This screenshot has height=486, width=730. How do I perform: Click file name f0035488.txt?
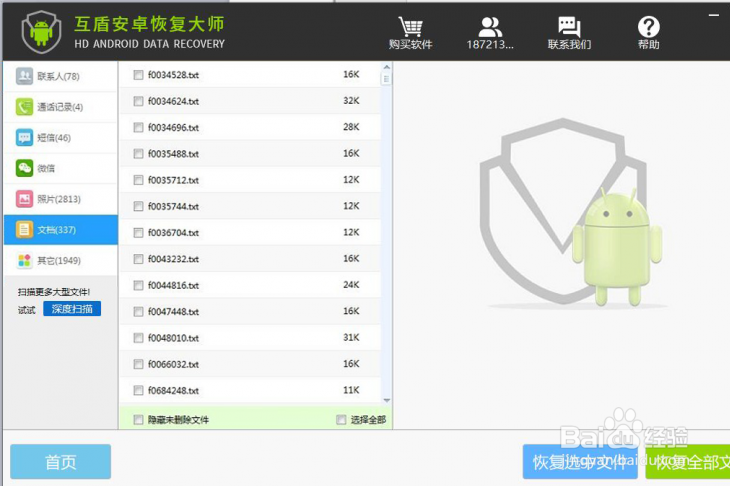[x=174, y=154]
